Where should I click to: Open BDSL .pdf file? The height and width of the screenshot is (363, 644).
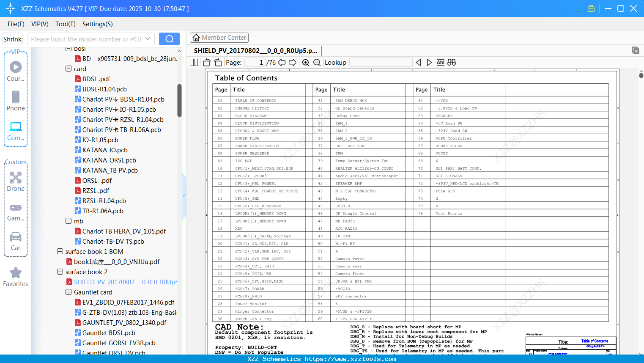tap(92, 79)
